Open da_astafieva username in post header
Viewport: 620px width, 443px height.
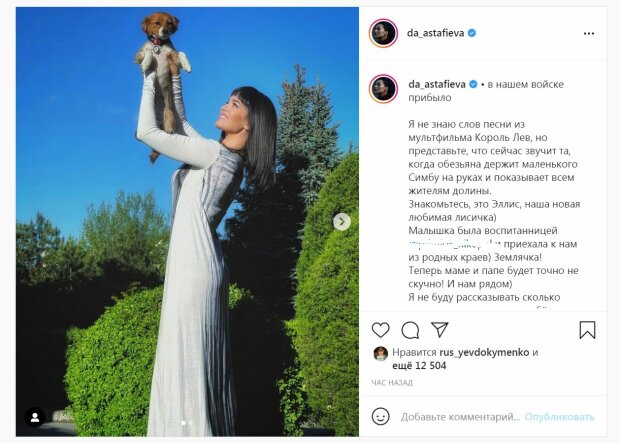[x=435, y=33]
